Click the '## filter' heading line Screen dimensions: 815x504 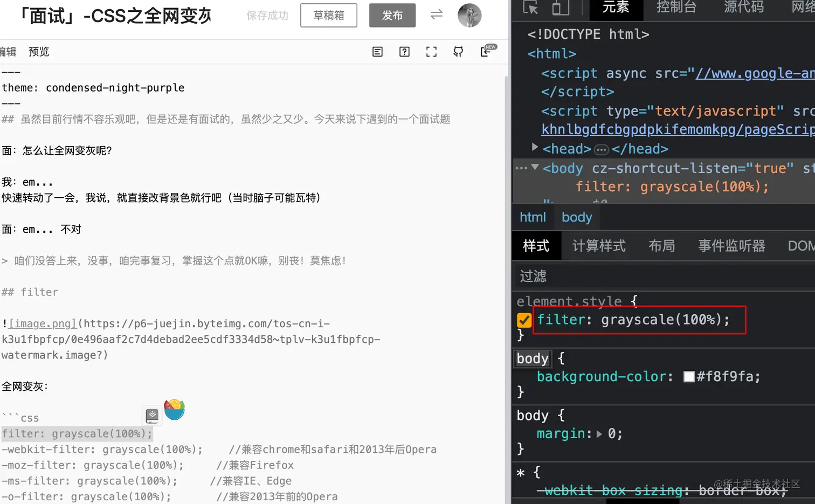click(x=30, y=292)
